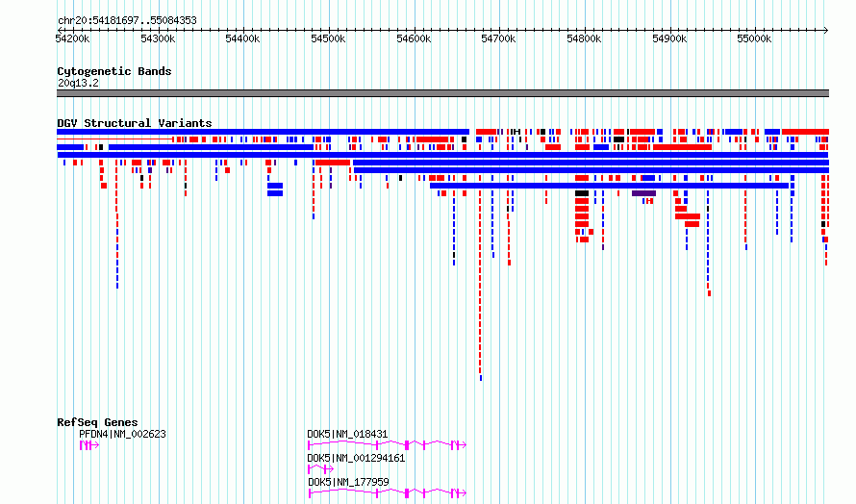Image resolution: width=856 pixels, height=504 pixels.
Task: Click the 54200k ruler tick label
Action: (x=72, y=38)
